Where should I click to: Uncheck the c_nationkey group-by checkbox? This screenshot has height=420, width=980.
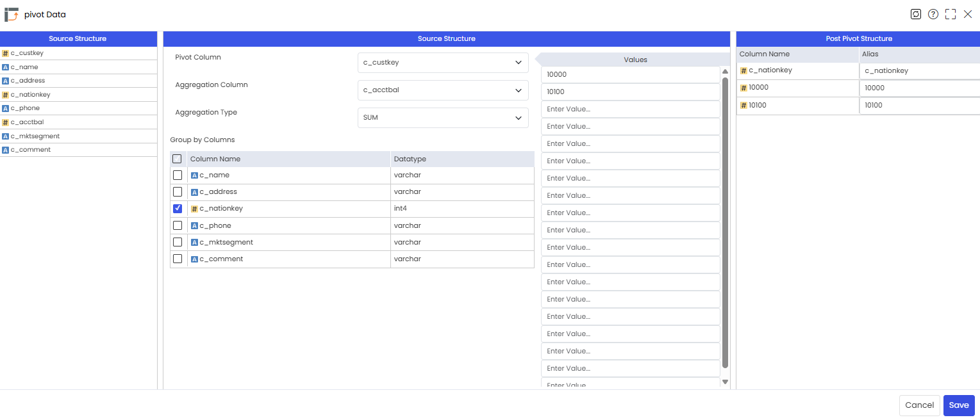click(178, 209)
